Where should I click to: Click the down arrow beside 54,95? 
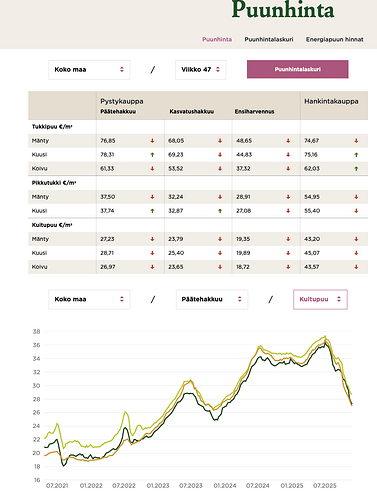pyautogui.click(x=356, y=197)
